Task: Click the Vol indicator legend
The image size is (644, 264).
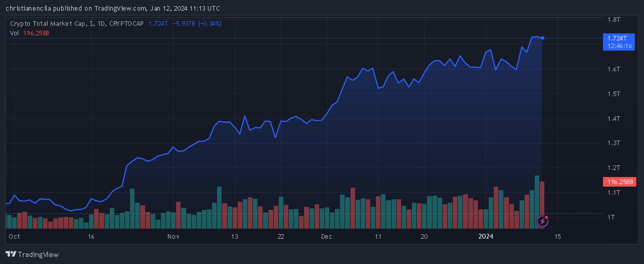Action: tap(29, 33)
